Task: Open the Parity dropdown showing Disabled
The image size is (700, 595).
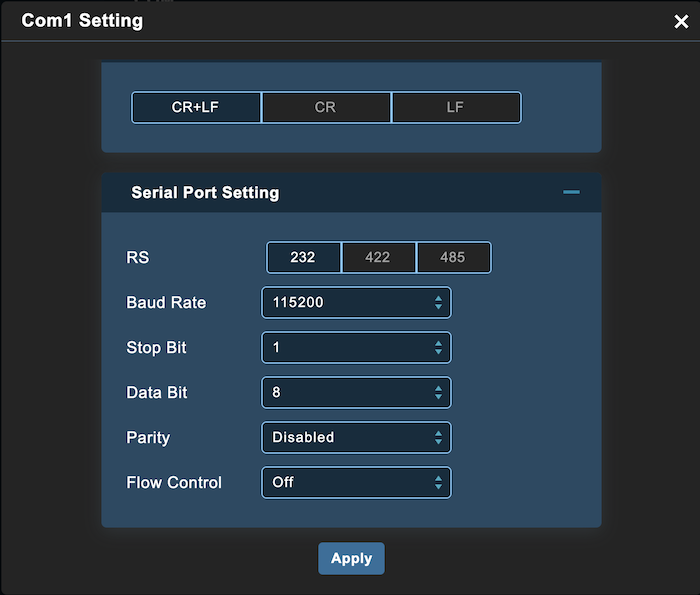Action: click(x=355, y=438)
